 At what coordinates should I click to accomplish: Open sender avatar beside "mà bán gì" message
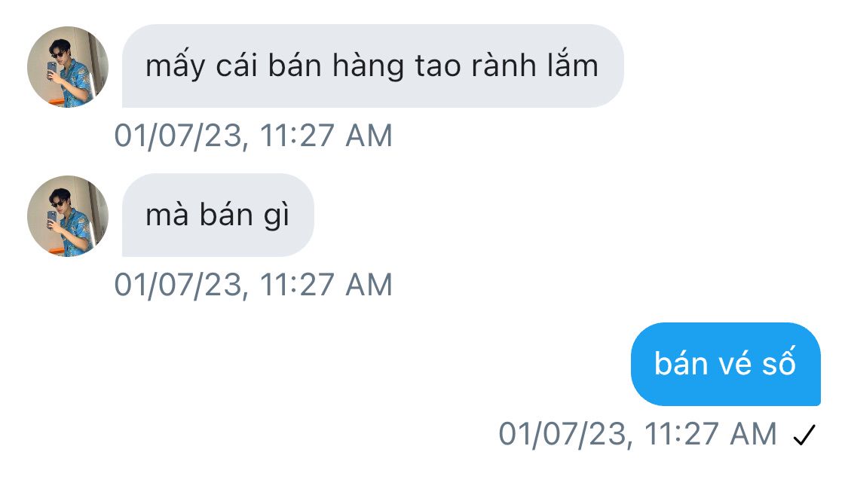coord(68,215)
